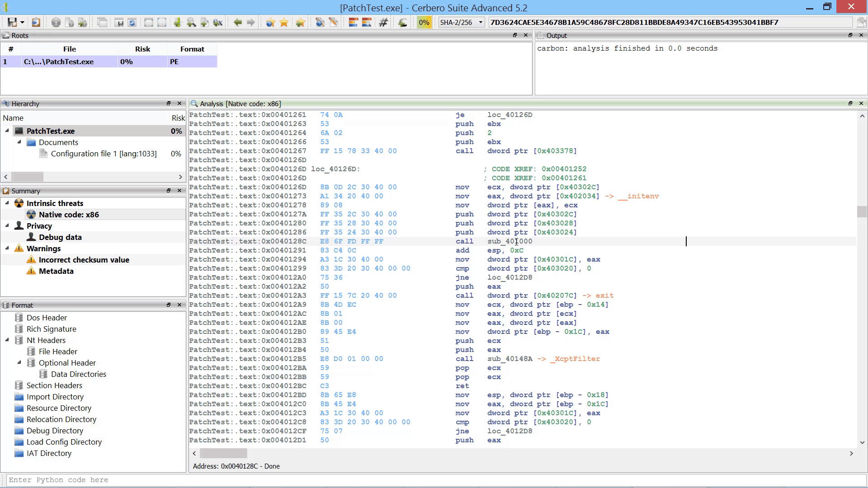Viewport: 868px width, 488px height.
Task: Click the settings gear toolbar icon
Action: [56, 22]
